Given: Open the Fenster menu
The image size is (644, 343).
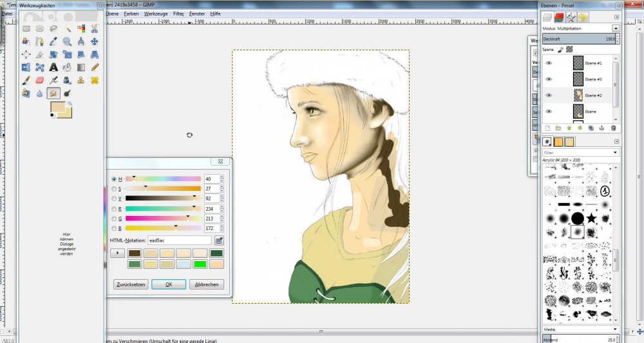Looking at the screenshot, I should tap(196, 14).
